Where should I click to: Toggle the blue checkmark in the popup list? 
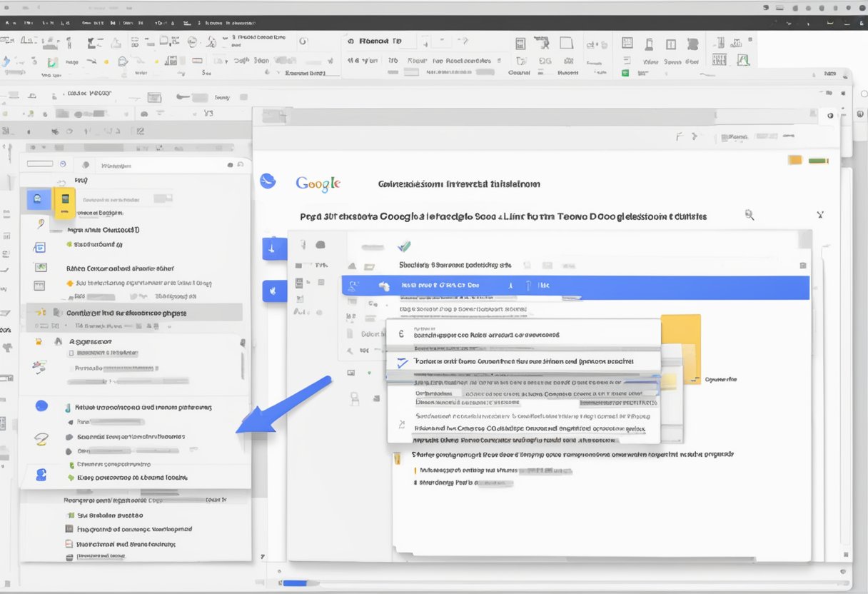[x=400, y=362]
